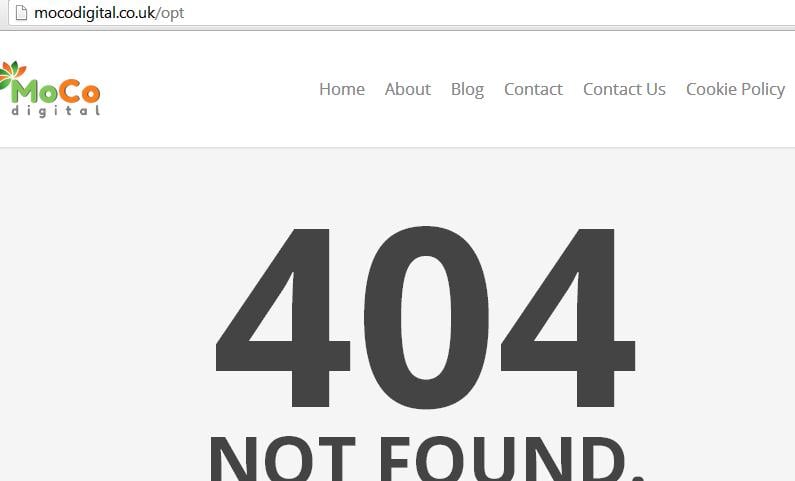Click the grey page background beside the 404

(x=101, y=314)
